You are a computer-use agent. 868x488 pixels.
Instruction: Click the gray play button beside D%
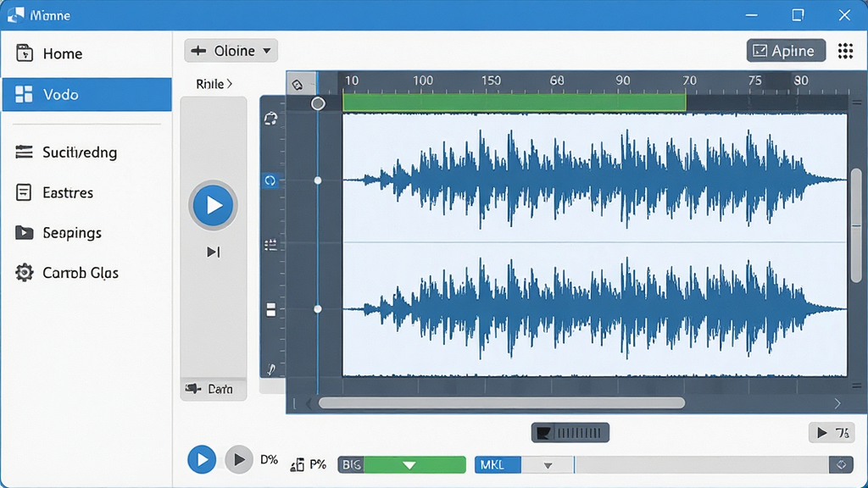pos(238,460)
